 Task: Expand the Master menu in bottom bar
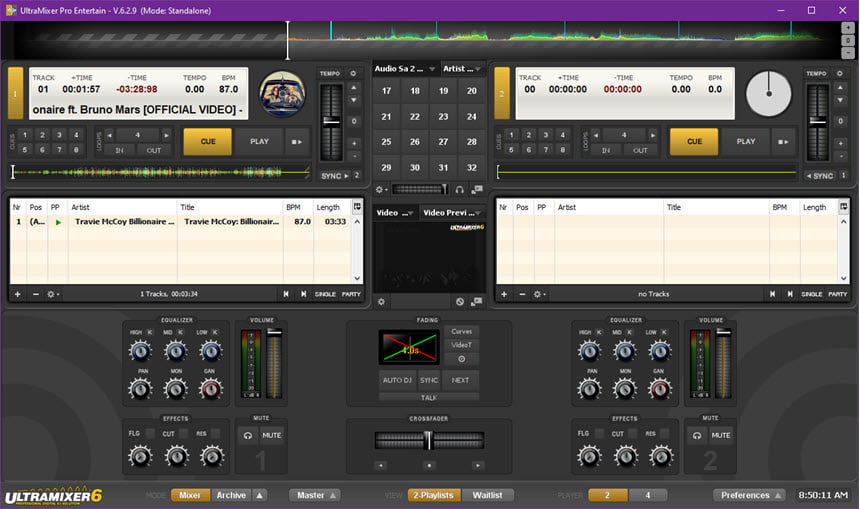(315, 495)
